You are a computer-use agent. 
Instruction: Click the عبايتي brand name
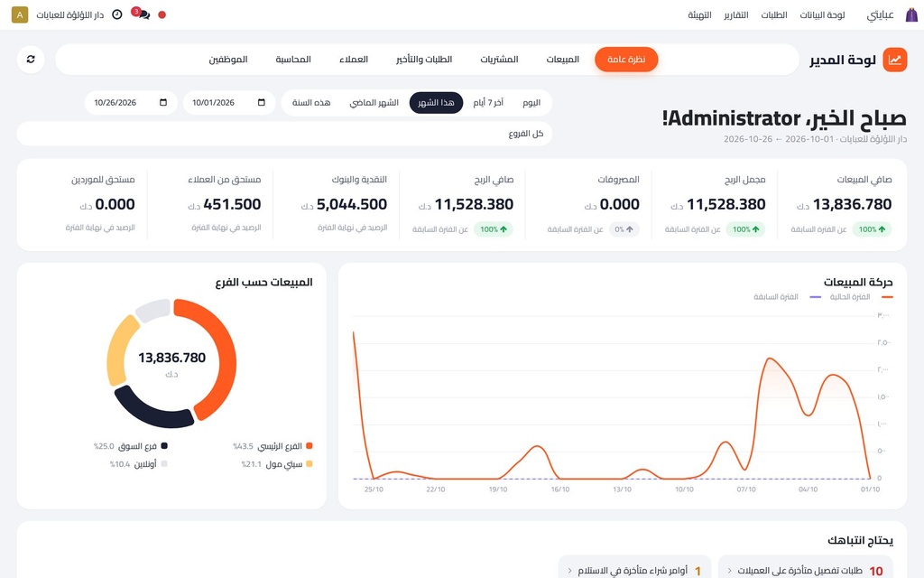click(x=880, y=14)
